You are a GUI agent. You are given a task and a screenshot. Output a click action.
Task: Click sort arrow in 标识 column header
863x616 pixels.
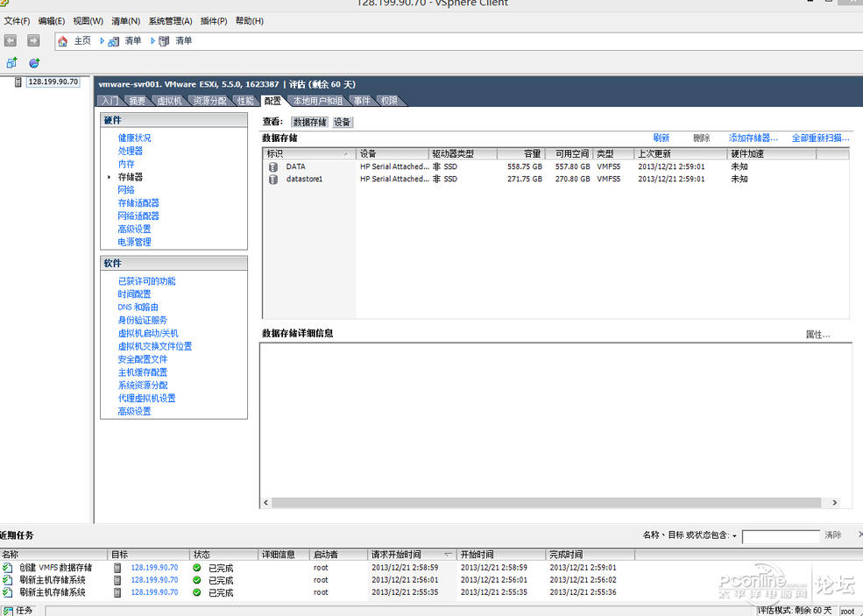(346, 154)
